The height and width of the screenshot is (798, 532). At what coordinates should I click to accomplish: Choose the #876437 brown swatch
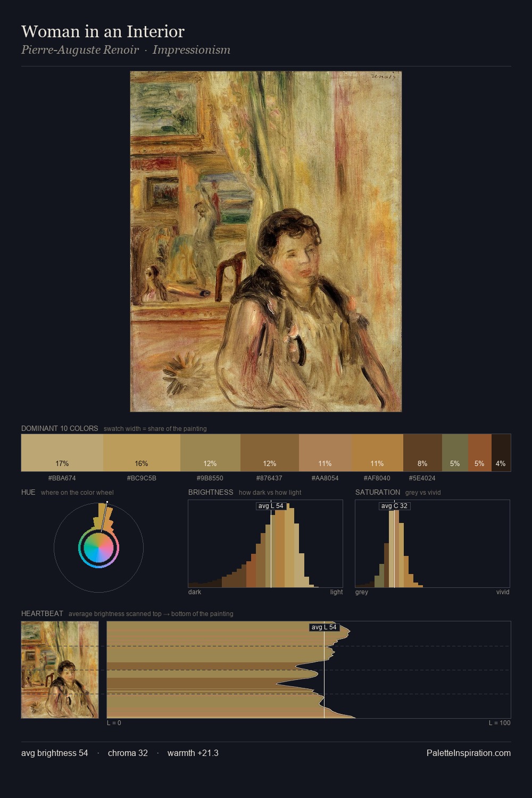click(x=270, y=453)
